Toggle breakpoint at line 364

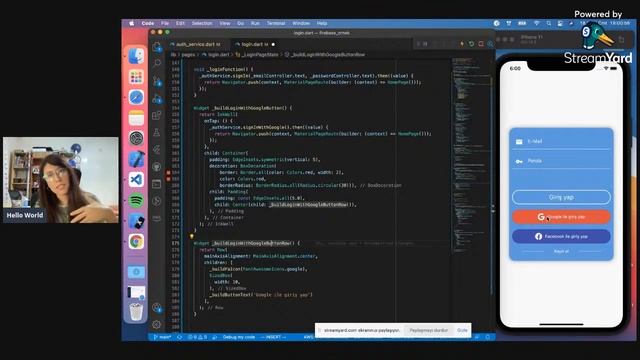[x=168, y=173]
